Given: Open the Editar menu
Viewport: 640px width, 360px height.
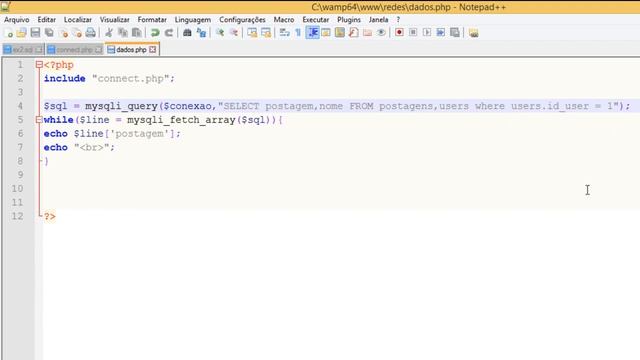Looking at the screenshot, I should [x=47, y=20].
